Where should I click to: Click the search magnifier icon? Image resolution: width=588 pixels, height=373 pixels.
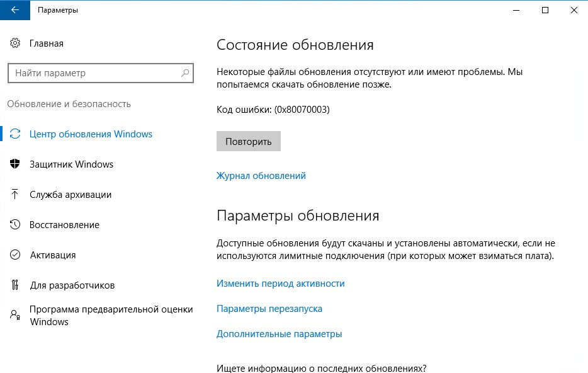click(x=185, y=73)
